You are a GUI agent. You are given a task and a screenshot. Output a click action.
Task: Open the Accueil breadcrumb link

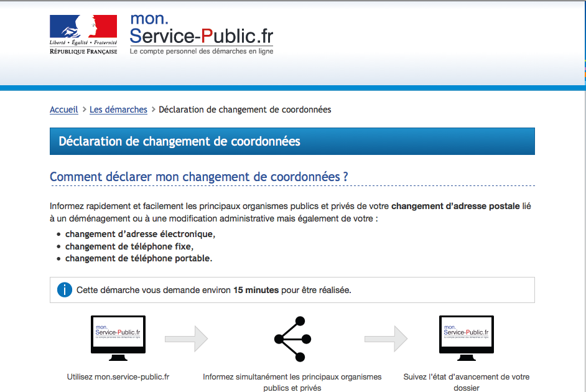(64, 110)
